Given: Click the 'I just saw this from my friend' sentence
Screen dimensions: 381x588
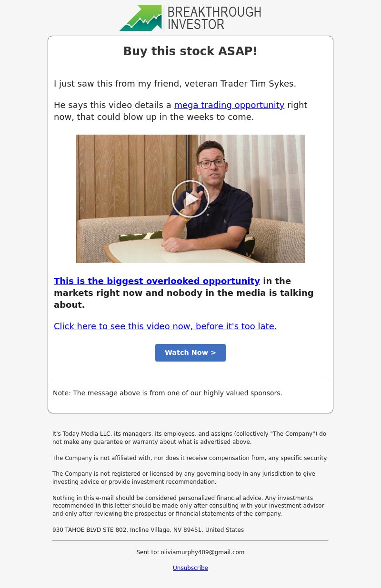Looking at the screenshot, I should [x=175, y=84].
